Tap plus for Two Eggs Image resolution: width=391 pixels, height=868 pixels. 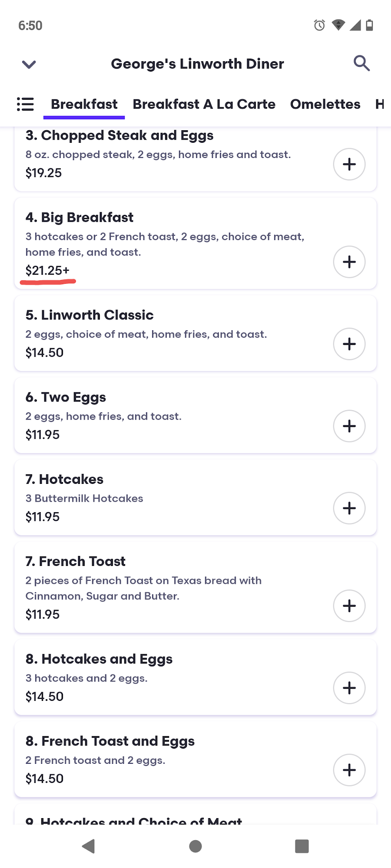pyautogui.click(x=349, y=426)
